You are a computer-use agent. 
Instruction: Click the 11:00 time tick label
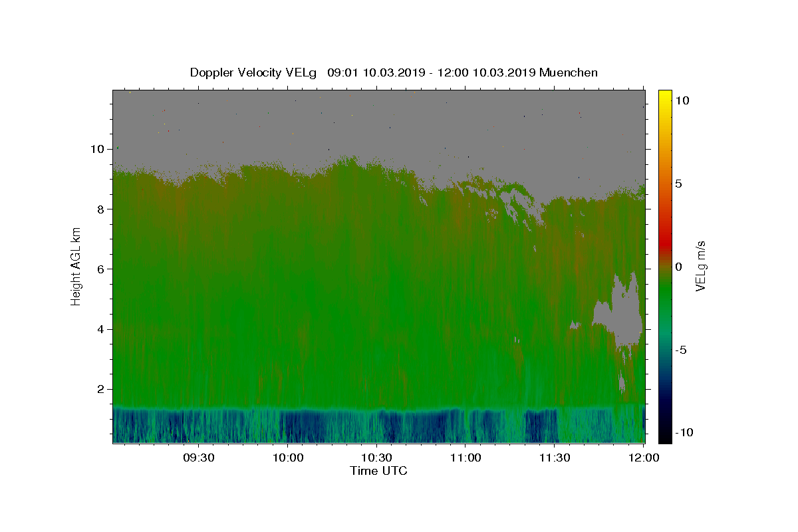point(465,458)
